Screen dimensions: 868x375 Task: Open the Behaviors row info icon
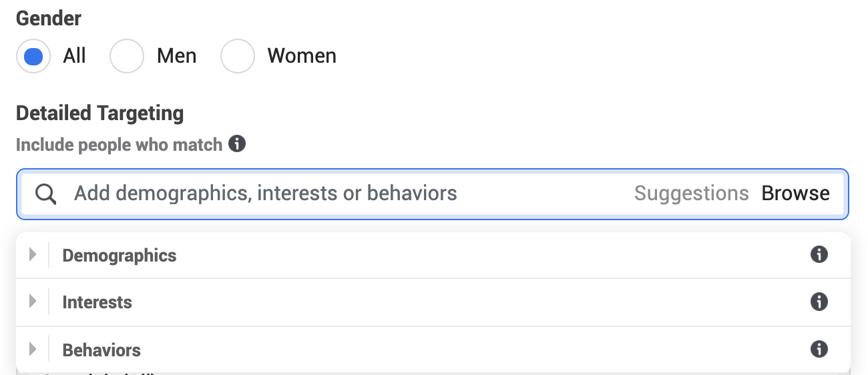(819, 348)
